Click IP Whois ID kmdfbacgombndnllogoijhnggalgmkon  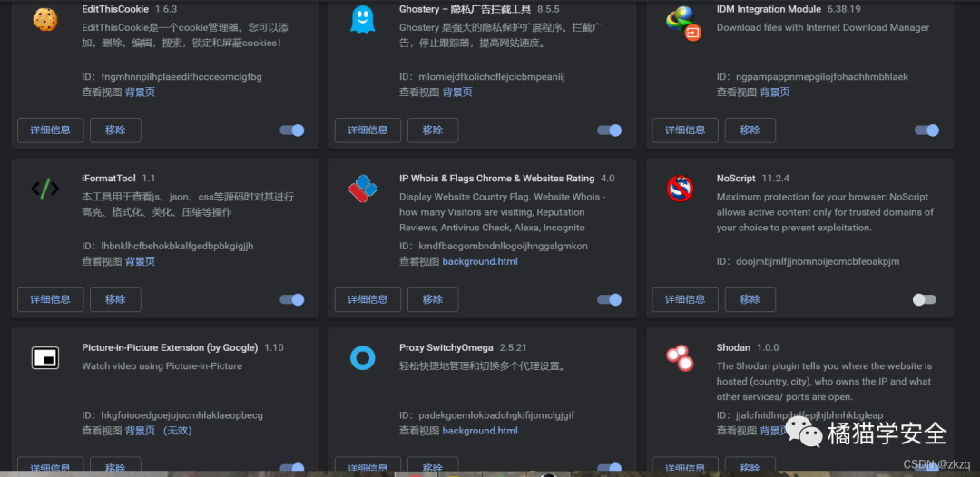pos(503,246)
